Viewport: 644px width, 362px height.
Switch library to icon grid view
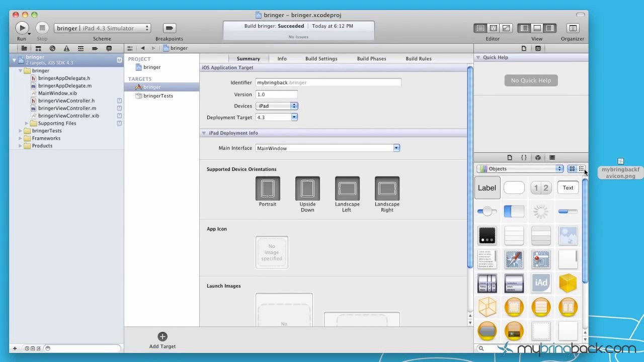click(572, 169)
